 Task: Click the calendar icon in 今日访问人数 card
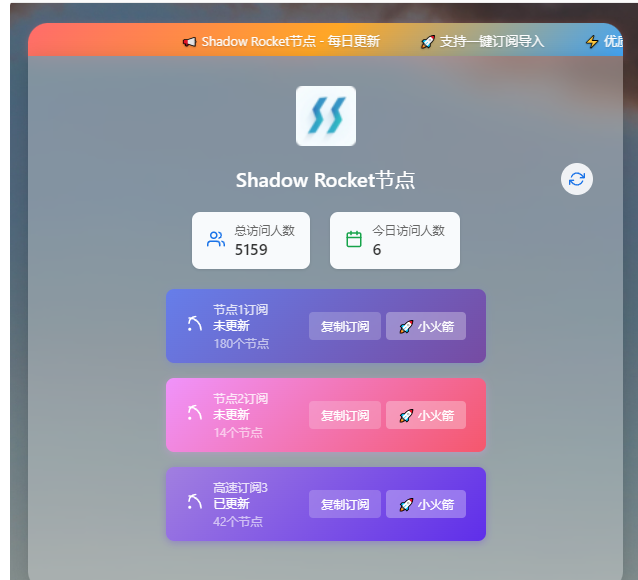354,239
